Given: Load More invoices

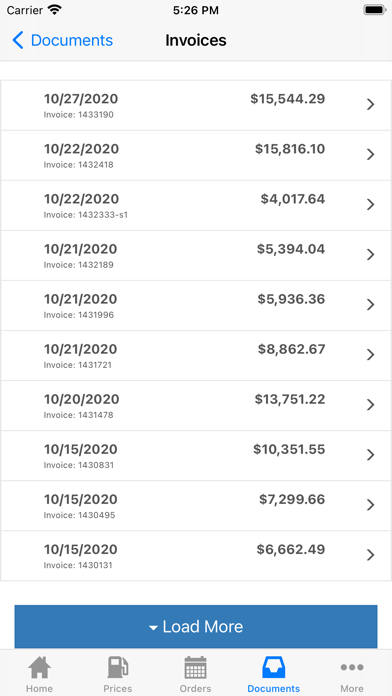Looking at the screenshot, I should pyautogui.click(x=196, y=626).
